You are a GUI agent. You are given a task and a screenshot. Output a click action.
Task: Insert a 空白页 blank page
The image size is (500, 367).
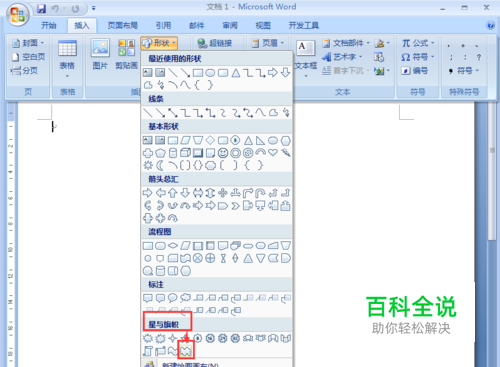(28, 57)
